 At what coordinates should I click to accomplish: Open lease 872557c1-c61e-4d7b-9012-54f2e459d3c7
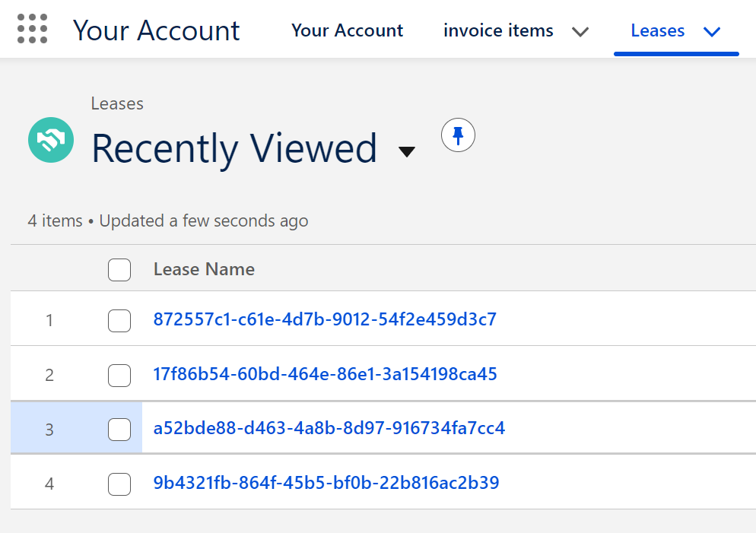325,319
